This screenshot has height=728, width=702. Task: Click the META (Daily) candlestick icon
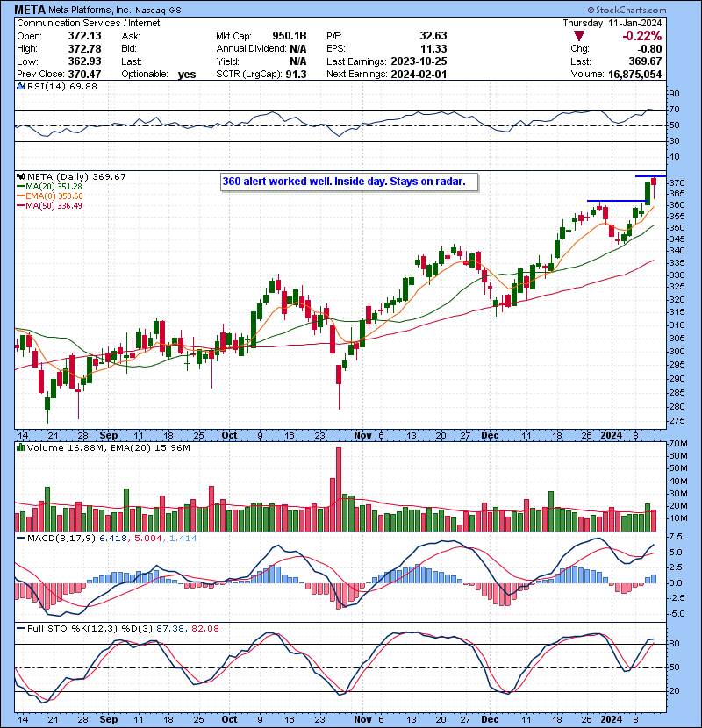coord(20,176)
